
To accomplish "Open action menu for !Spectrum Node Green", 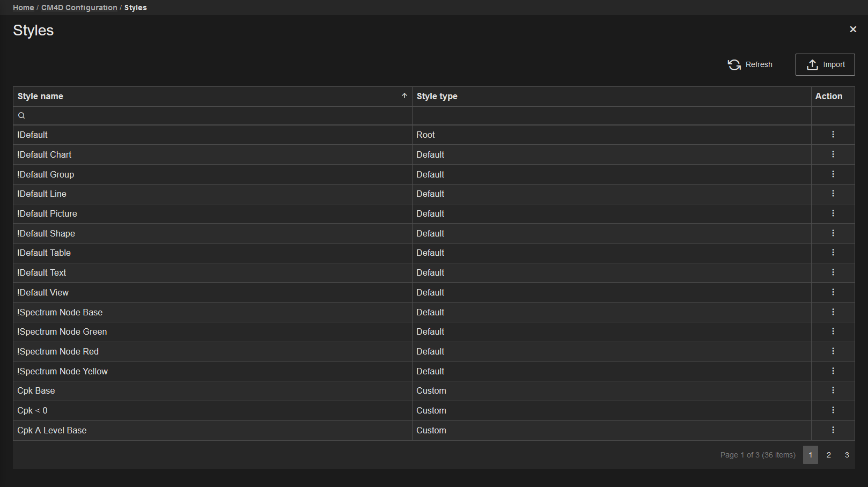I will coord(833,331).
